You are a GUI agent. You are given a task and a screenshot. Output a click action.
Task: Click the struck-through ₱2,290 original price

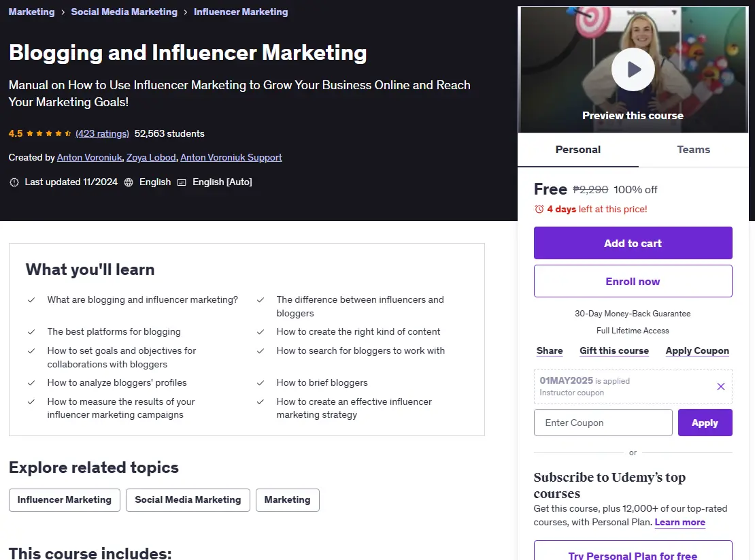pos(590,190)
